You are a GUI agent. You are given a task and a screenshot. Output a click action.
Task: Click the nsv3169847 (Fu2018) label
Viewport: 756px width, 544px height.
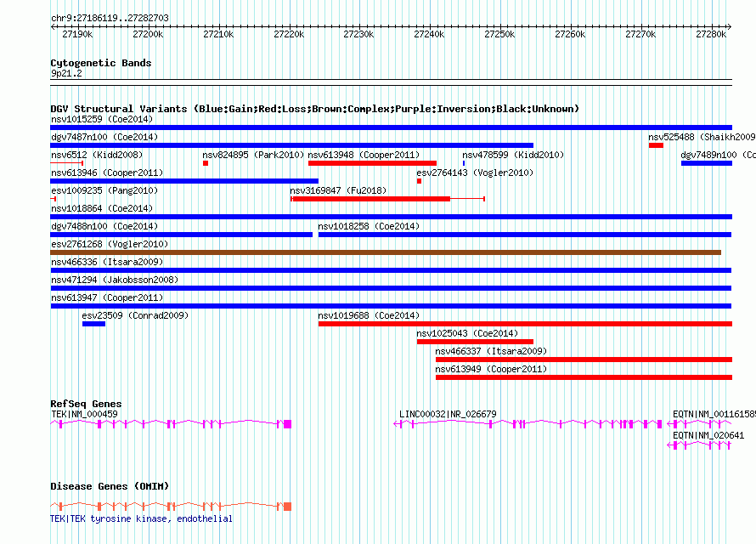pos(338,190)
